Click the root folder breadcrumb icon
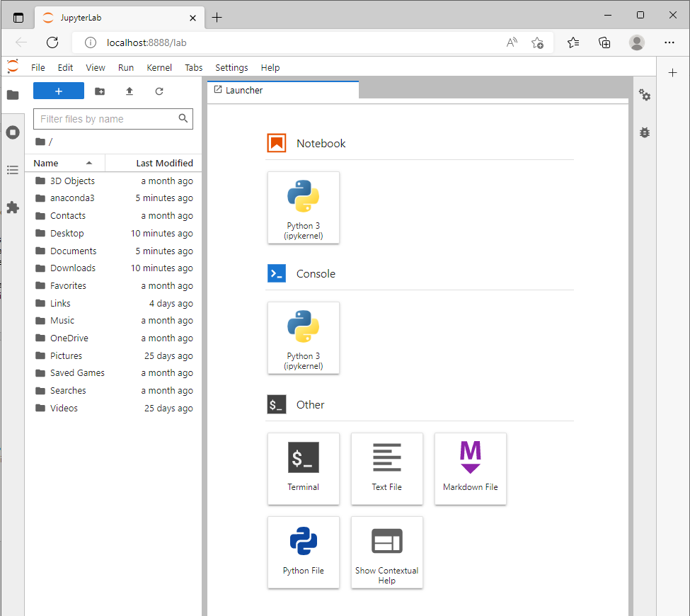 [x=40, y=142]
